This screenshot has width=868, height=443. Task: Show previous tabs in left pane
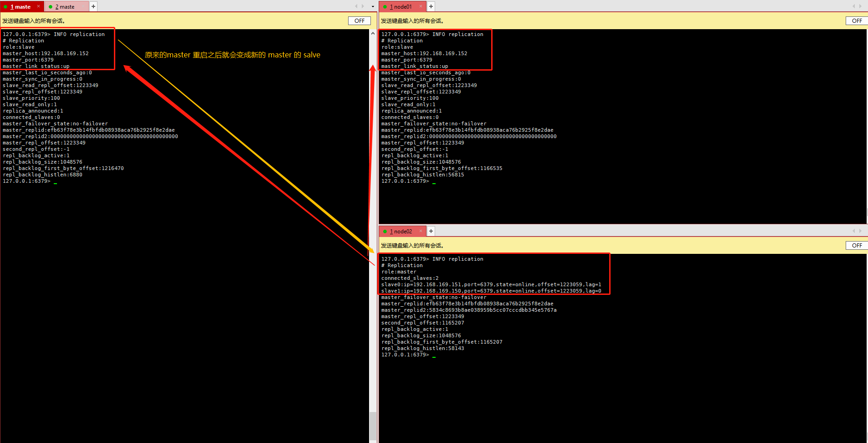coord(356,6)
